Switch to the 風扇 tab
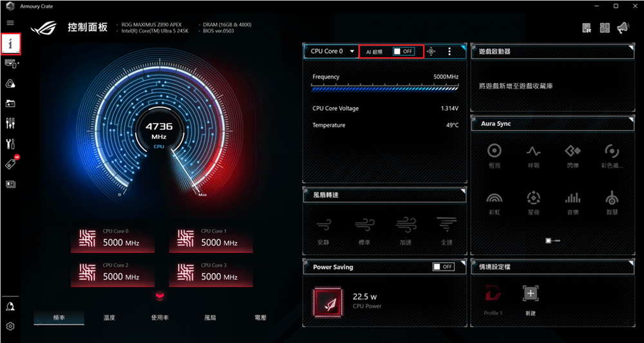This screenshot has width=644, height=343. tap(211, 318)
